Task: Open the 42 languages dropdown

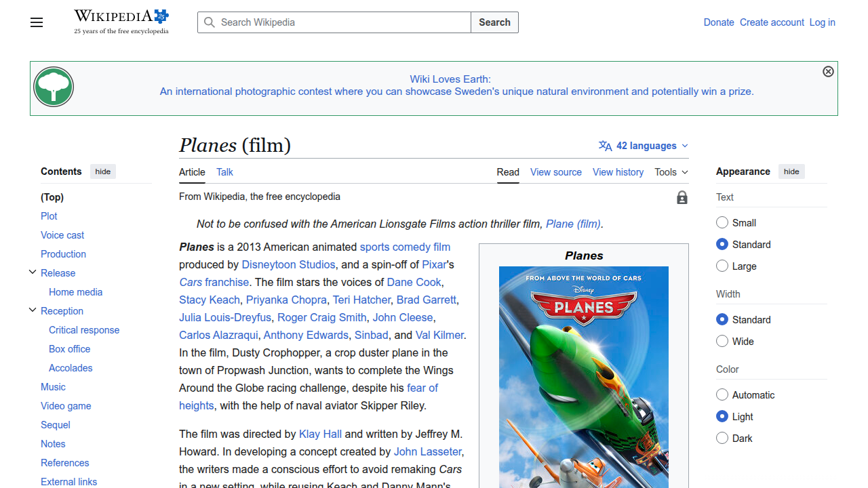Action: [644, 146]
